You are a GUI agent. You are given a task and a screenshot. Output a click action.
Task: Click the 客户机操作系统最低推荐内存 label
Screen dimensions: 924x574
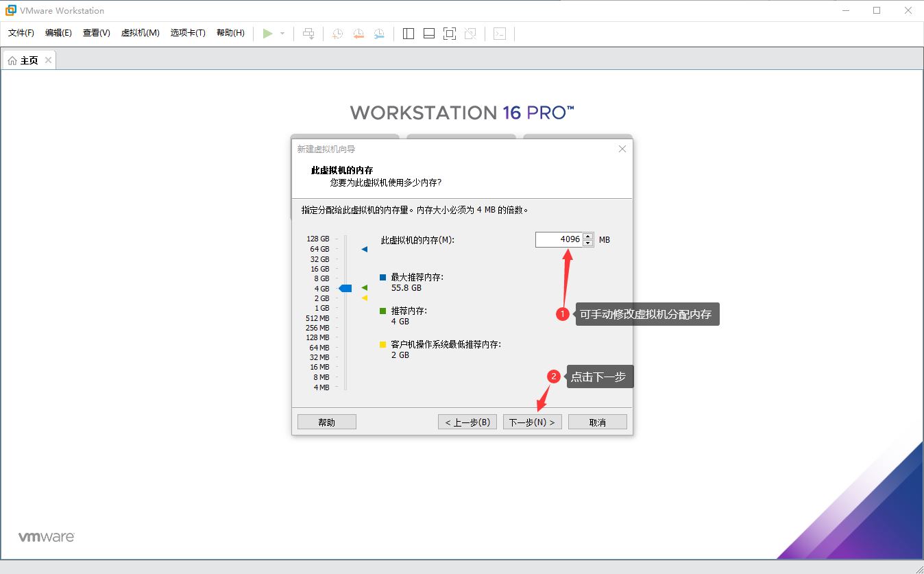(x=446, y=344)
